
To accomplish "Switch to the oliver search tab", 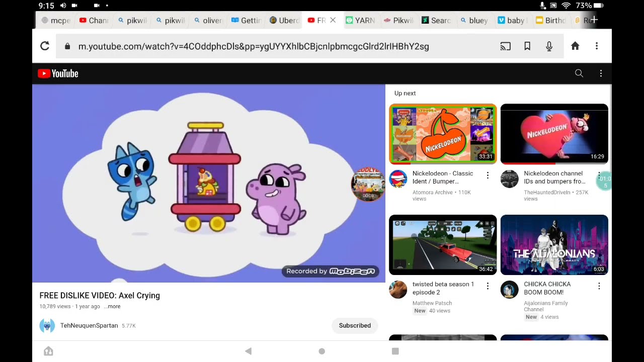I will click(x=208, y=21).
